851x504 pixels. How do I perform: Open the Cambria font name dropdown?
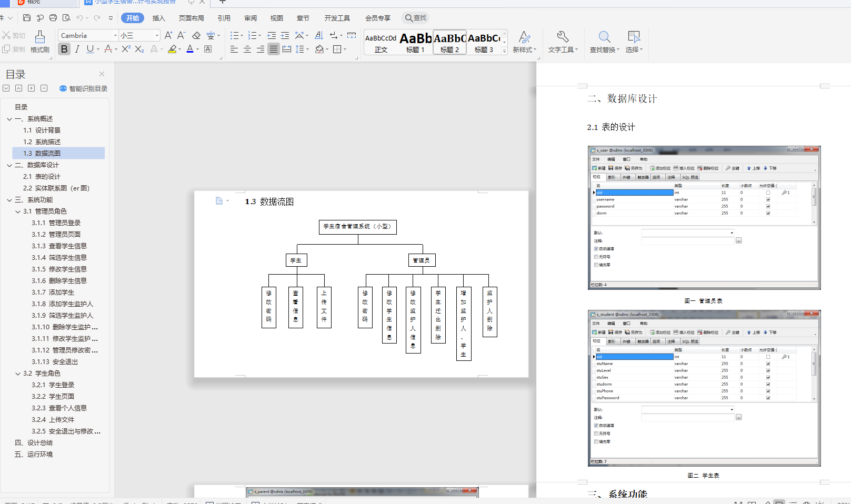coord(115,35)
